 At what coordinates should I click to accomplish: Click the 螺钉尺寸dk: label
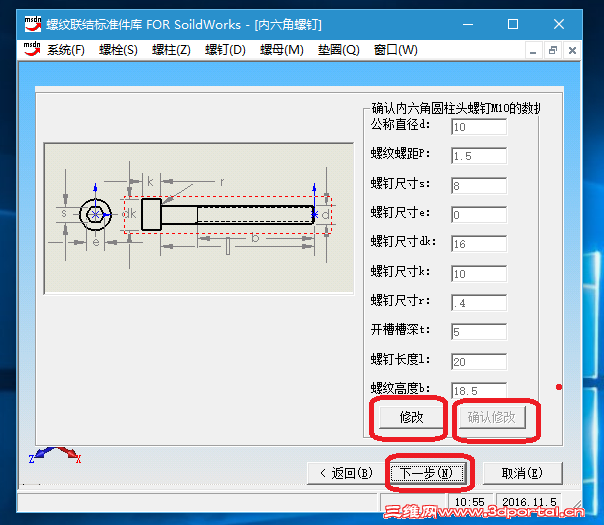point(403,241)
